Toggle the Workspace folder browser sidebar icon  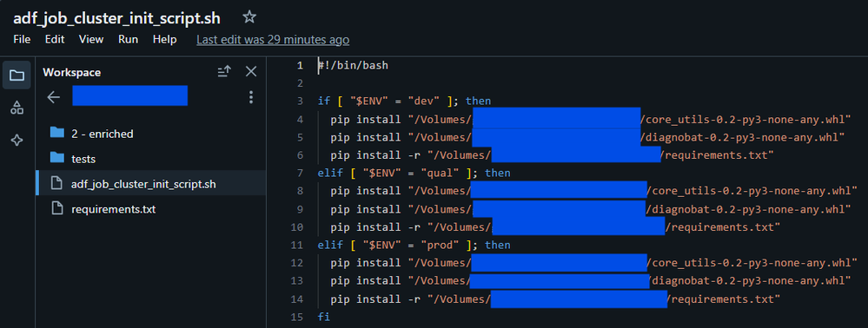[17, 75]
